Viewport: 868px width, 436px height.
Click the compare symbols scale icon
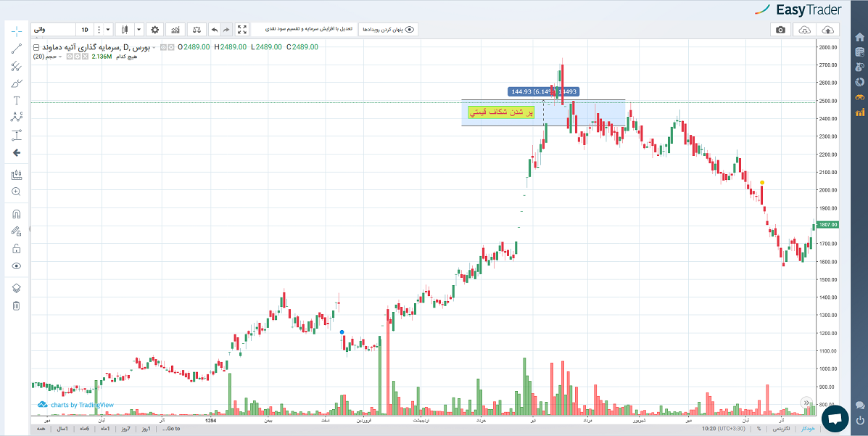(x=196, y=30)
